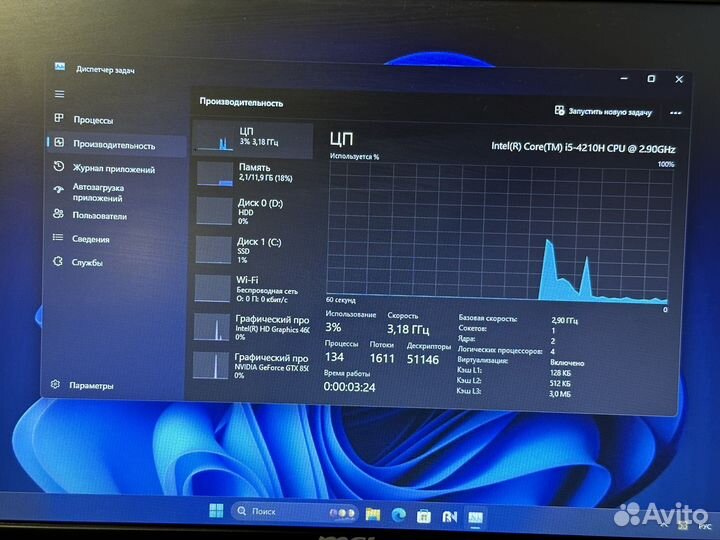The image size is (720, 540).
Task: Click the Логических процессоров label
Action: tap(500, 350)
